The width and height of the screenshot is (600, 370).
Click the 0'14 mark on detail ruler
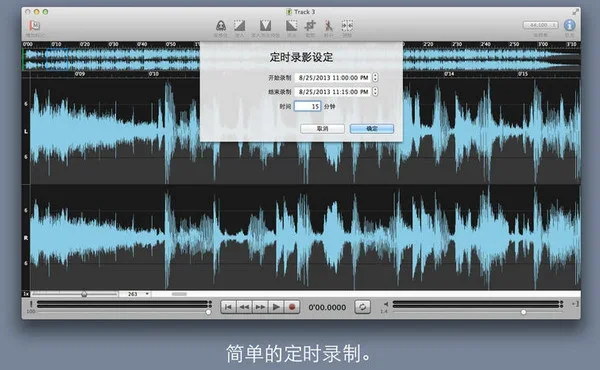(x=449, y=73)
